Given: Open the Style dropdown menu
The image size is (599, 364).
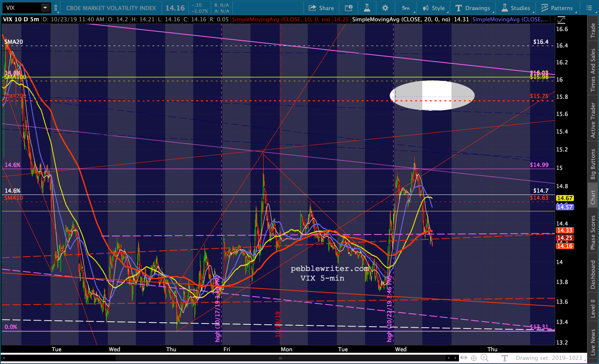Looking at the screenshot, I should [434, 8].
